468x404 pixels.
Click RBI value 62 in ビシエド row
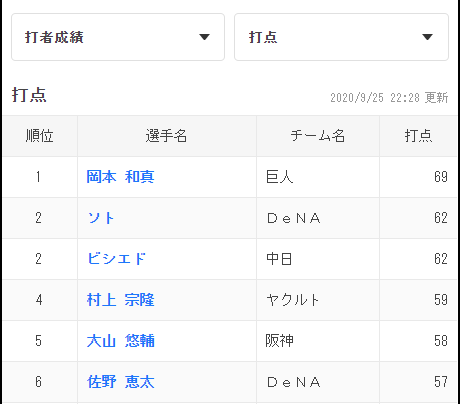(441, 259)
